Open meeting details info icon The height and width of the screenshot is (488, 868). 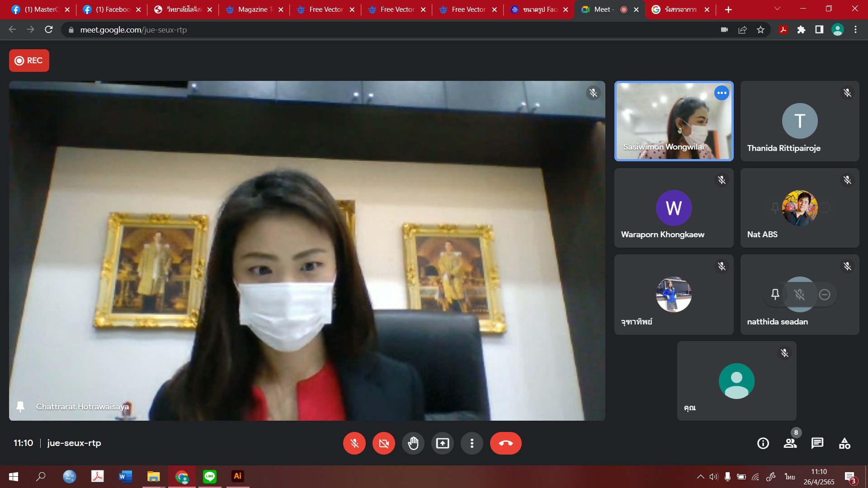pyautogui.click(x=763, y=443)
